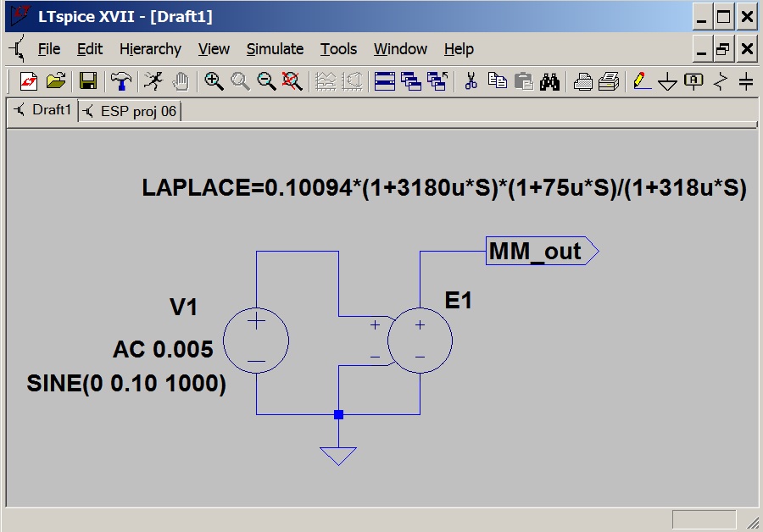
Task: Click the Print icon
Action: [x=582, y=81]
